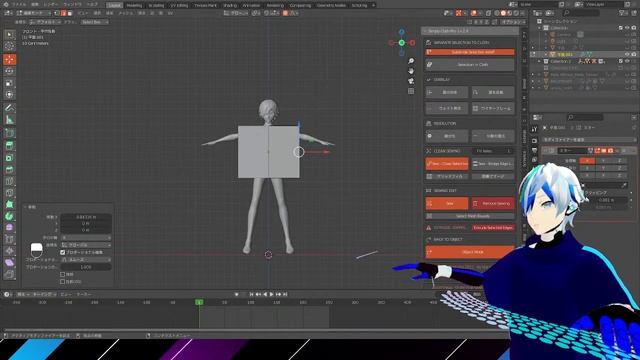Toggle visibility eye of the top Collection

click(x=627, y=28)
